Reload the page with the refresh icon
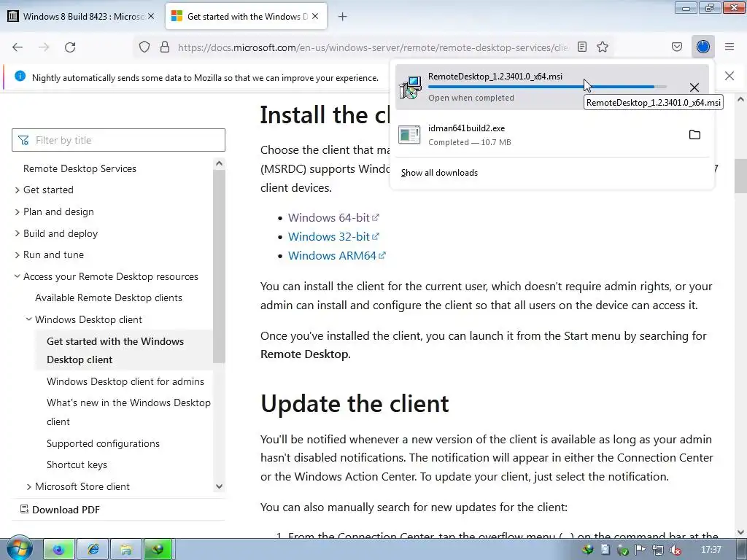This screenshot has height=560, width=747. [70, 47]
